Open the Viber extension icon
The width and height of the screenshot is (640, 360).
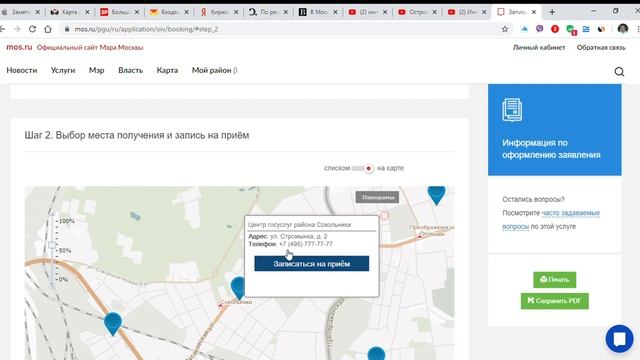coord(540,29)
